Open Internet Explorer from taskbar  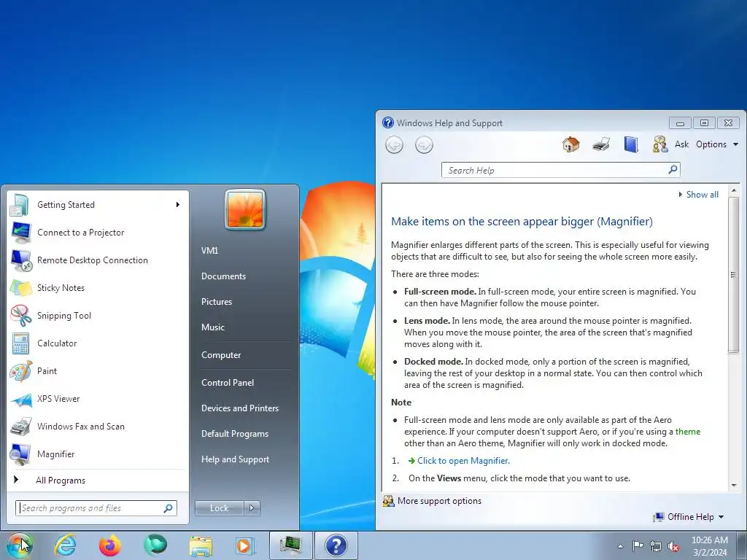coord(65,545)
